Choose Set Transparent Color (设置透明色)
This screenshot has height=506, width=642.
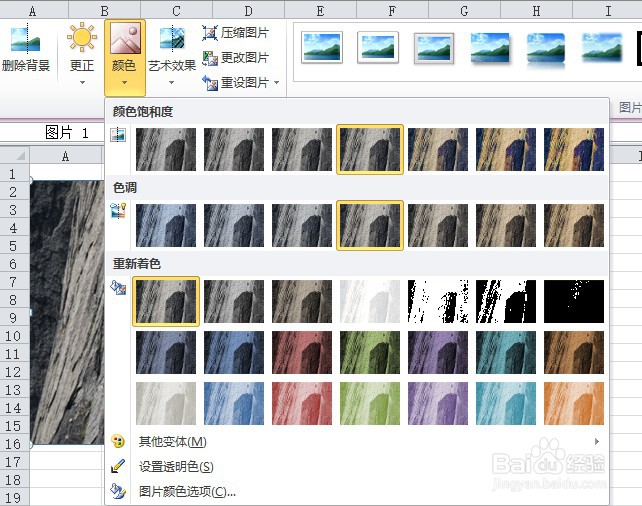click(356, 466)
